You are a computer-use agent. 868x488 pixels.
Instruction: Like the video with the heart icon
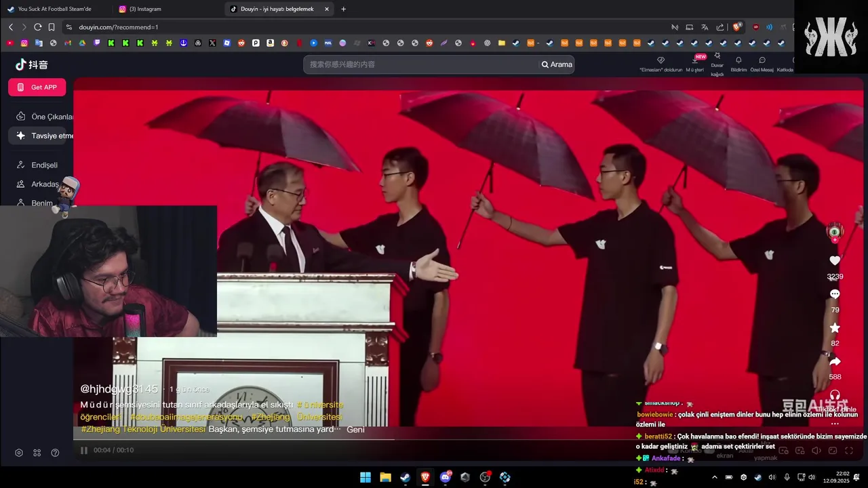[x=835, y=260]
